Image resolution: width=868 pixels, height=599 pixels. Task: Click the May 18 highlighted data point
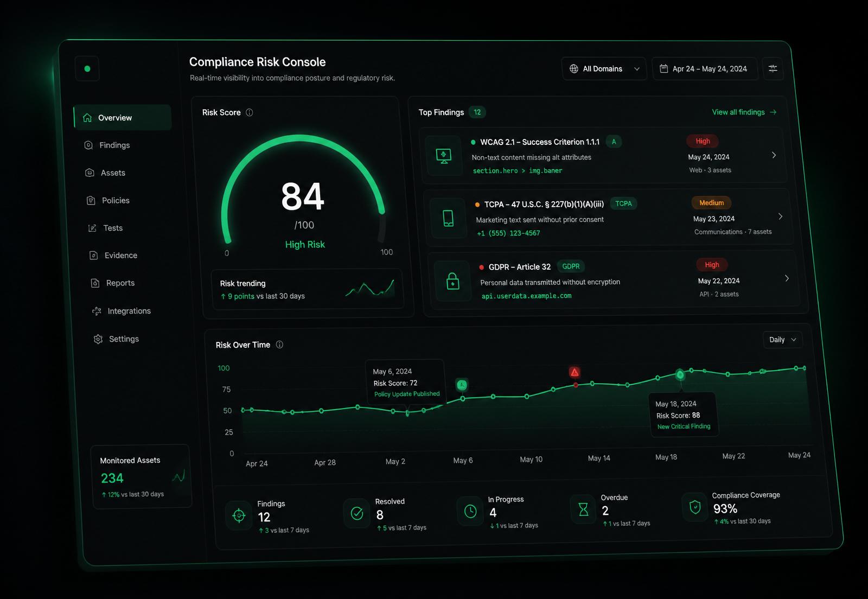680,374
